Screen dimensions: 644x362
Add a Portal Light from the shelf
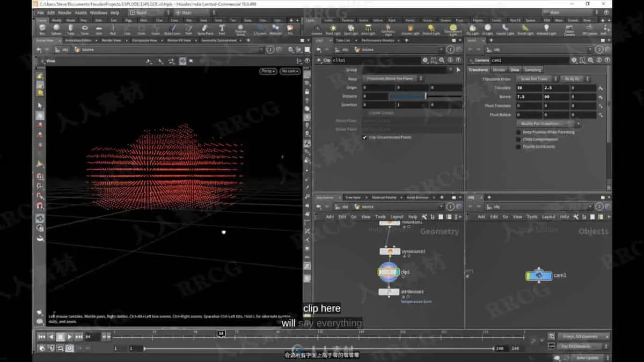(526, 29)
